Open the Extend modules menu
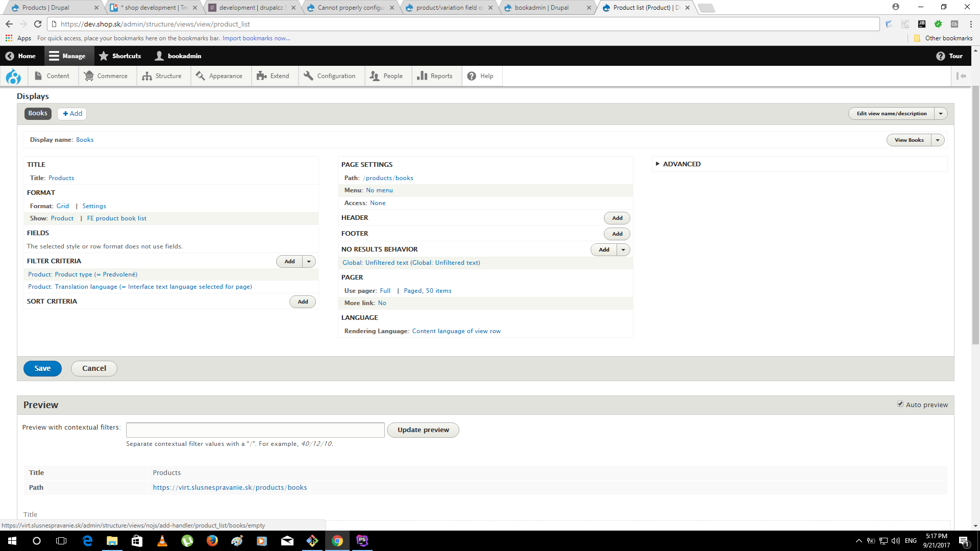 (x=274, y=76)
